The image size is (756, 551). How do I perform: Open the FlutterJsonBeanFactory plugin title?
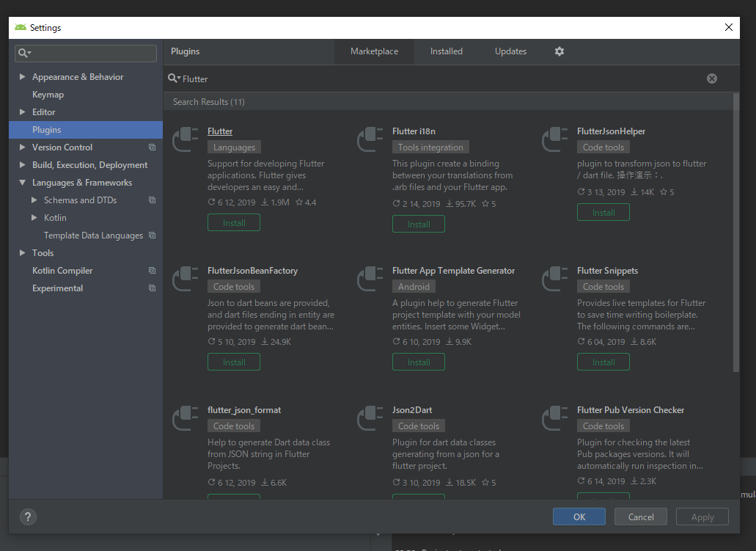(253, 271)
